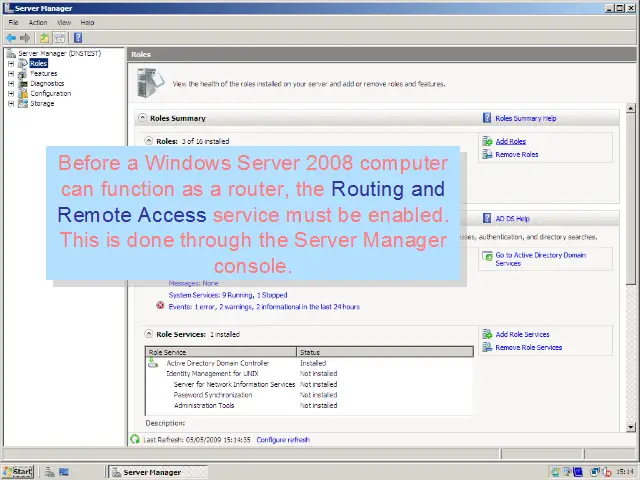Click the Role Service column header
This screenshot has width=640, height=480.
pos(221,352)
